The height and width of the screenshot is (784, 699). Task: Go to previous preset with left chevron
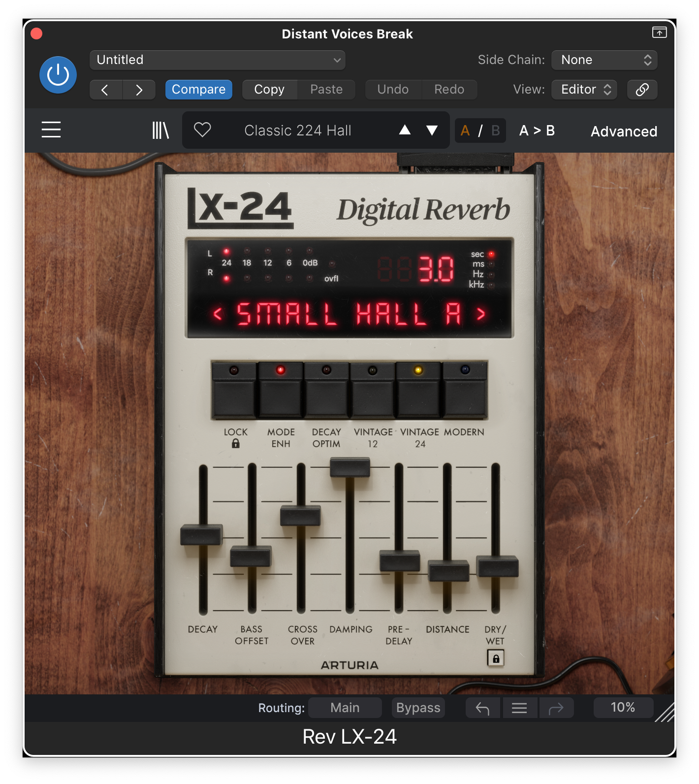105,90
